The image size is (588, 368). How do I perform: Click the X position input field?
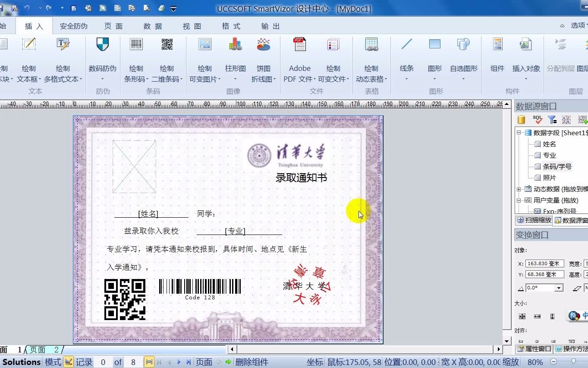pyautogui.click(x=544, y=263)
